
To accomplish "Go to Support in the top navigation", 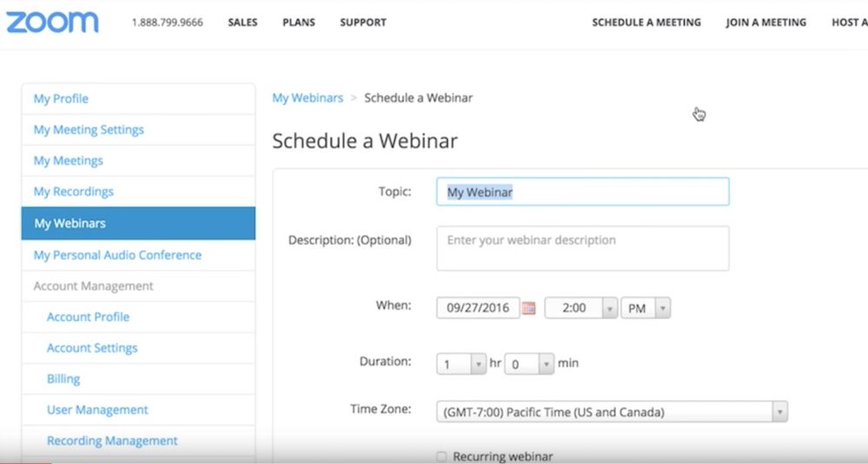I will pos(363,23).
